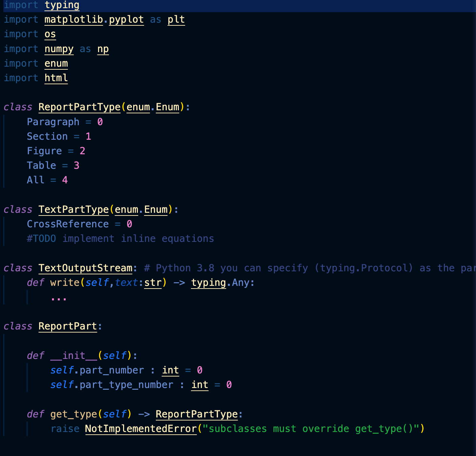Select the Paragraph enum member

pyautogui.click(x=53, y=121)
